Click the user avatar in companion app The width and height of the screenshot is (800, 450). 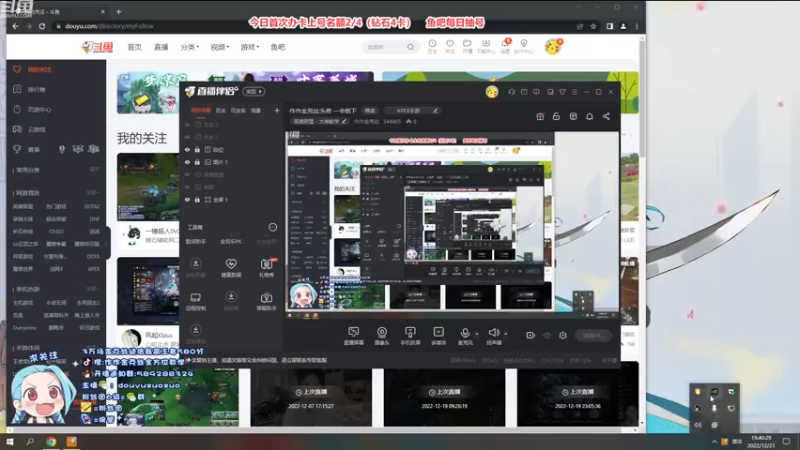click(492, 92)
